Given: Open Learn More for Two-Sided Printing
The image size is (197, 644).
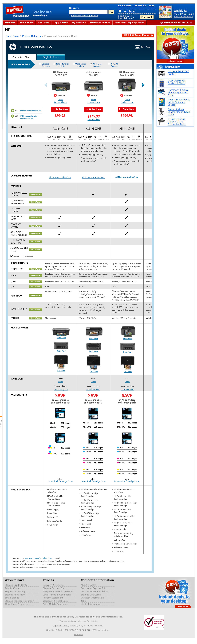Looking at the screenshot, I should (36, 210).
